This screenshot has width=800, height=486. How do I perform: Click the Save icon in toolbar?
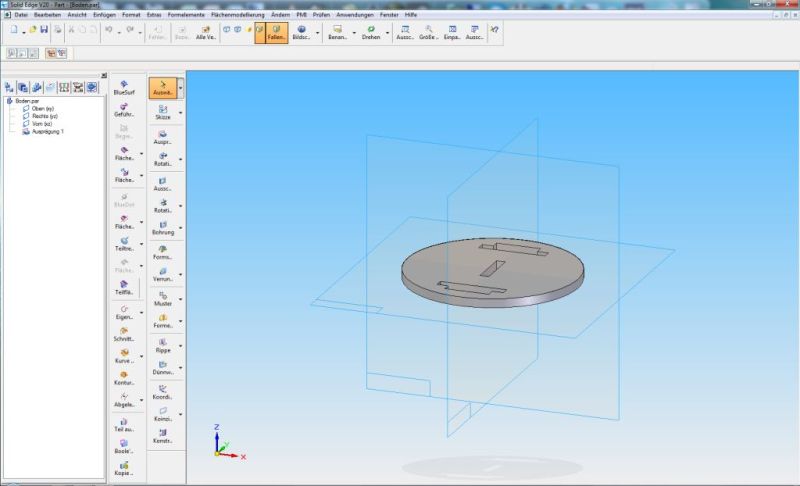point(46,31)
